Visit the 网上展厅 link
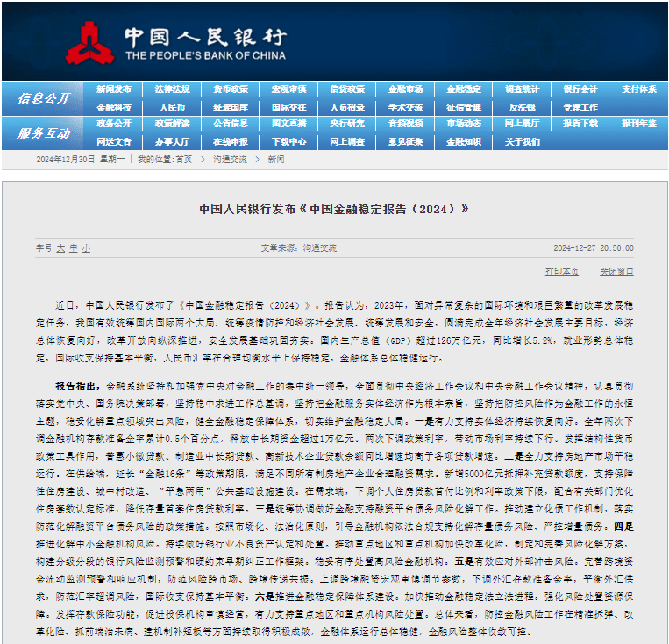Image resolution: width=669 pixels, height=644 pixels. tap(523, 124)
